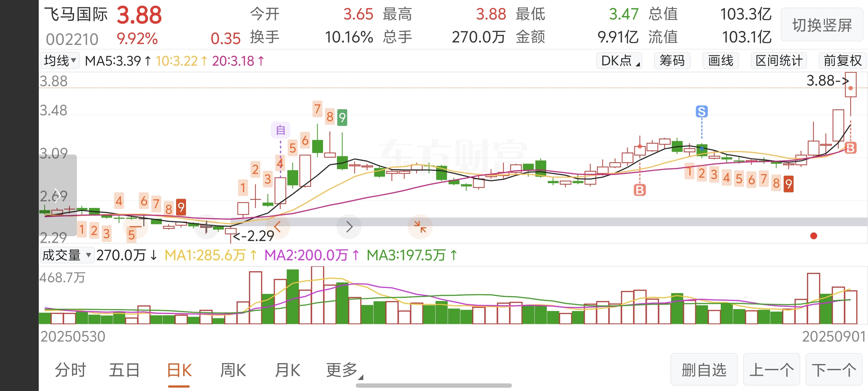Select the 日K tab
868x391 pixels.
[179, 370]
